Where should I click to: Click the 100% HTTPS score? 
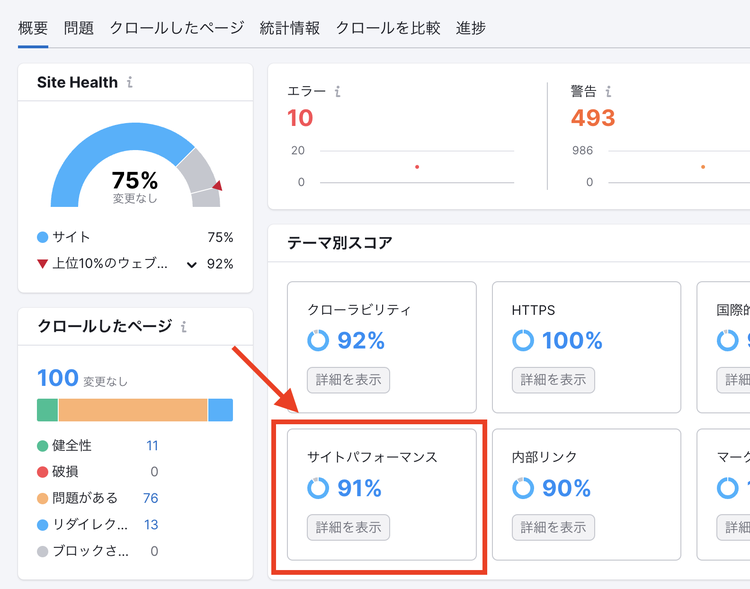(x=572, y=341)
